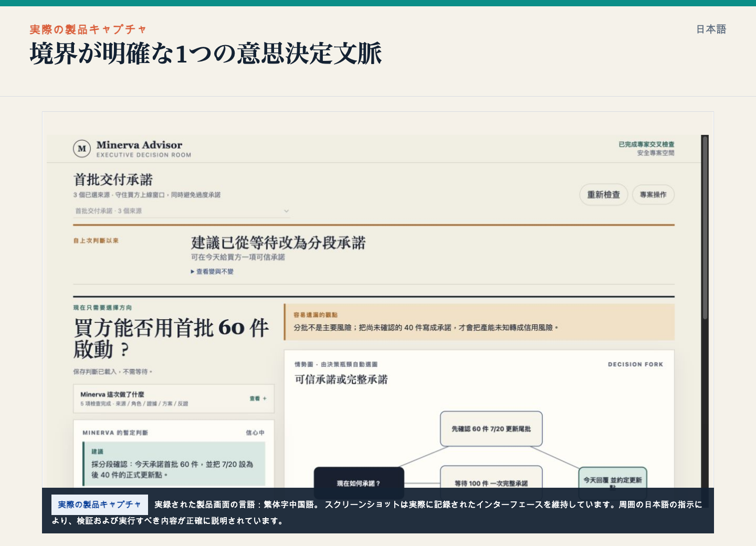Click the MINERVA 的暫定判斷 label

click(115, 433)
